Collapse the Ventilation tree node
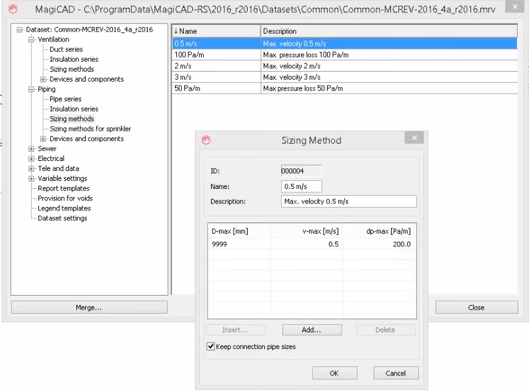 (31, 39)
